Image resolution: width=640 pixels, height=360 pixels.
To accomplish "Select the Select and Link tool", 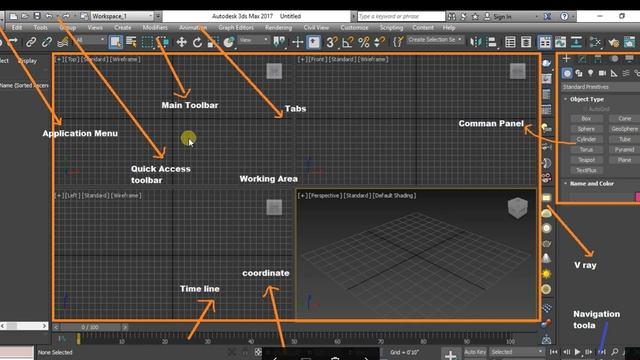I will [31, 42].
